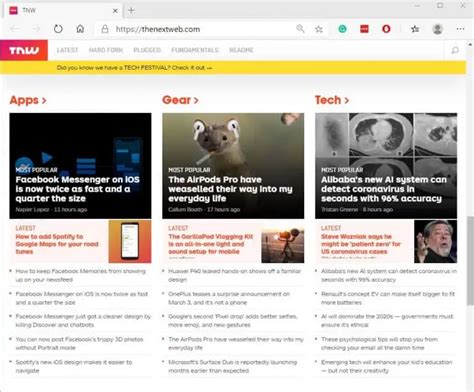Open the README navigation item
474x392 pixels.
coord(241,50)
